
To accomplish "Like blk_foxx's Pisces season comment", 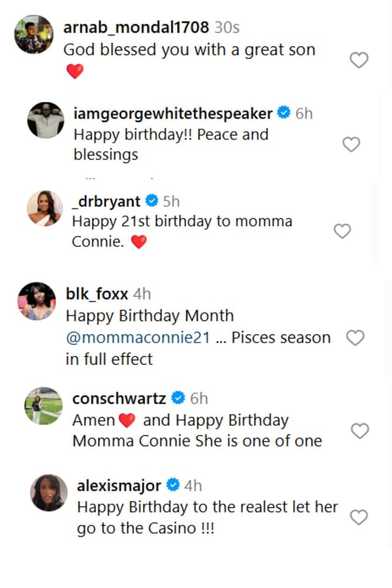I will (x=355, y=337).
